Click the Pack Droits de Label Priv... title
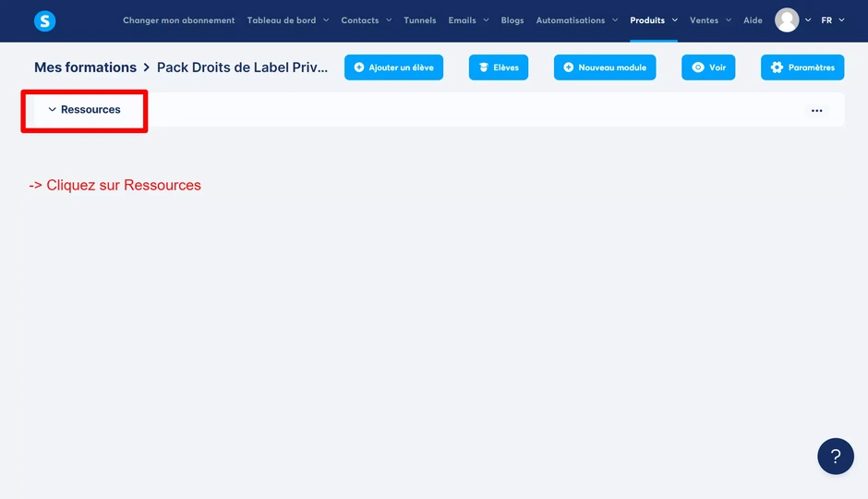This screenshot has height=499, width=868. [x=242, y=67]
